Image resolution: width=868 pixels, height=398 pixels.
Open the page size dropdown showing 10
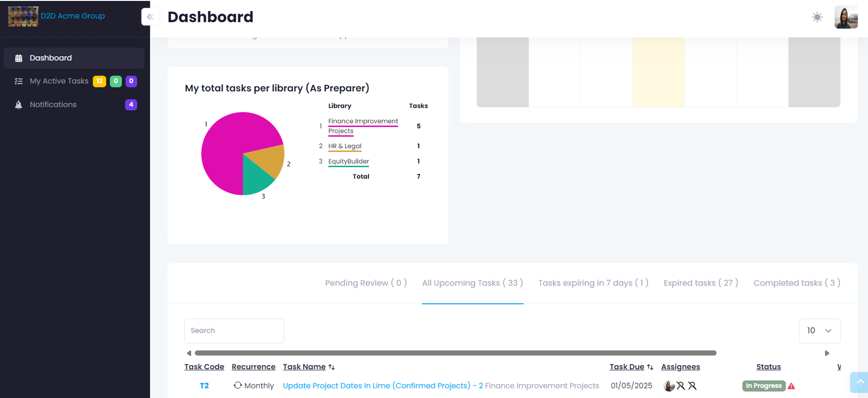pyautogui.click(x=819, y=331)
